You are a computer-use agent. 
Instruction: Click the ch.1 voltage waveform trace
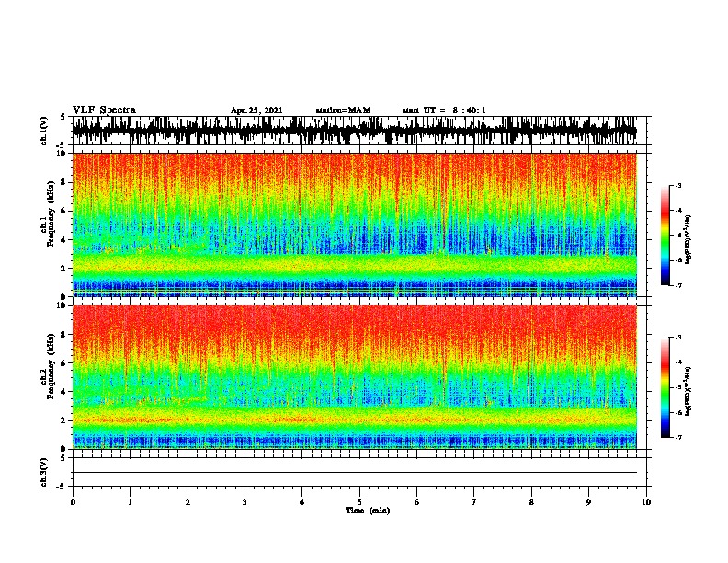pos(355,131)
